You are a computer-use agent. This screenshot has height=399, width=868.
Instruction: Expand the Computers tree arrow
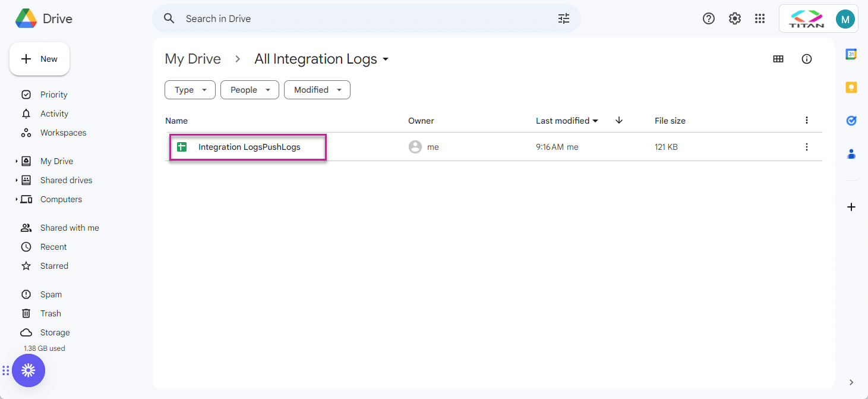point(17,199)
